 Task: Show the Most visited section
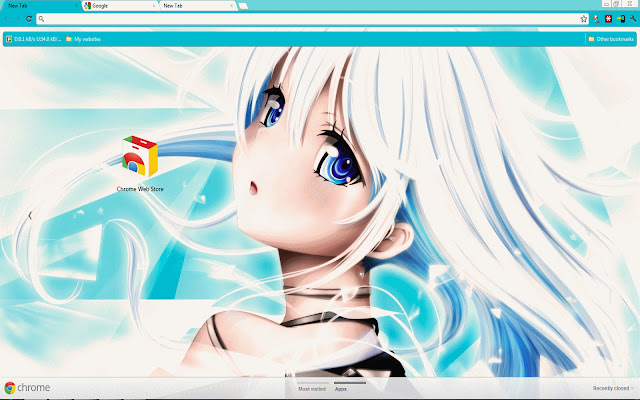312,389
